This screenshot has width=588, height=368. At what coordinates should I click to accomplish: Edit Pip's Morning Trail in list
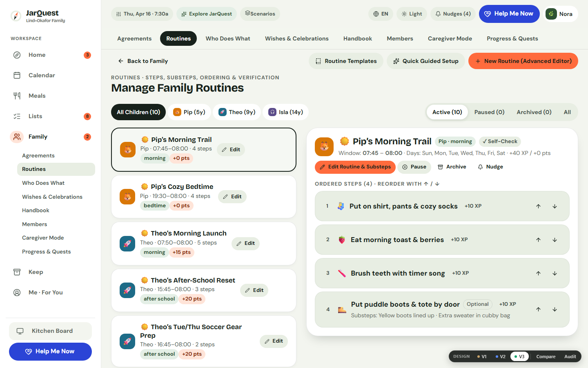point(231,150)
